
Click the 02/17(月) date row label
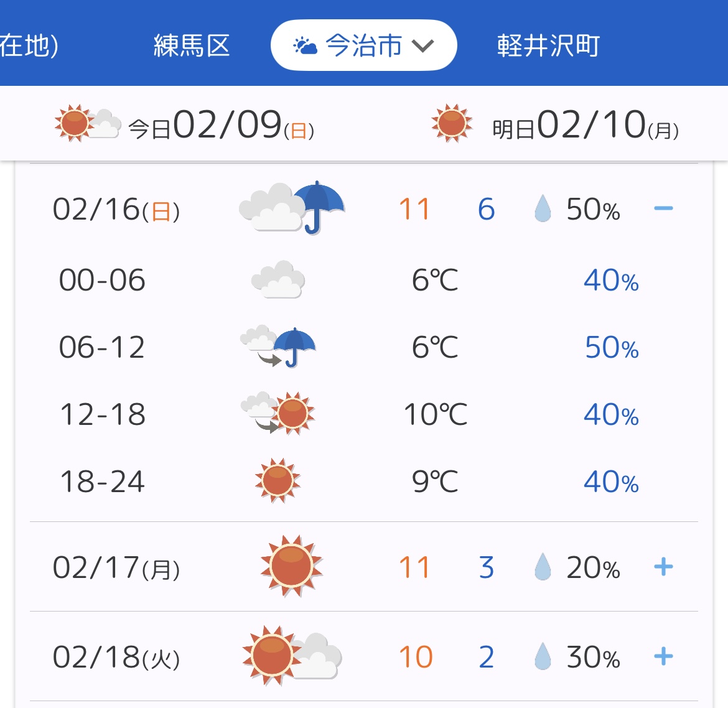(116, 567)
